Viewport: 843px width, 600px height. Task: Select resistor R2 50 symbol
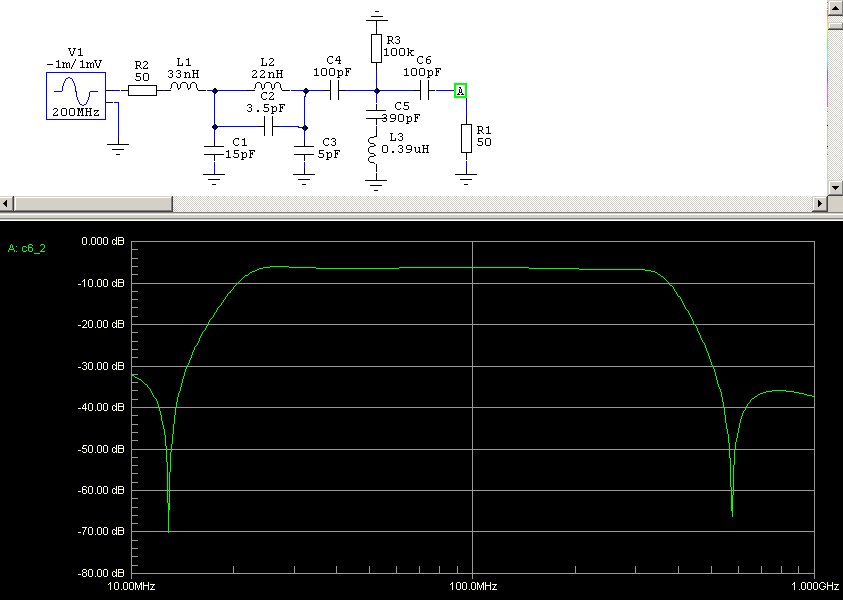click(x=142, y=90)
